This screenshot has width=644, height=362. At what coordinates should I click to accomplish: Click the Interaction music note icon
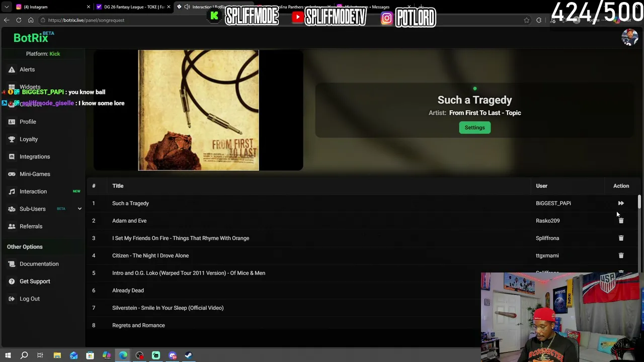click(x=12, y=192)
